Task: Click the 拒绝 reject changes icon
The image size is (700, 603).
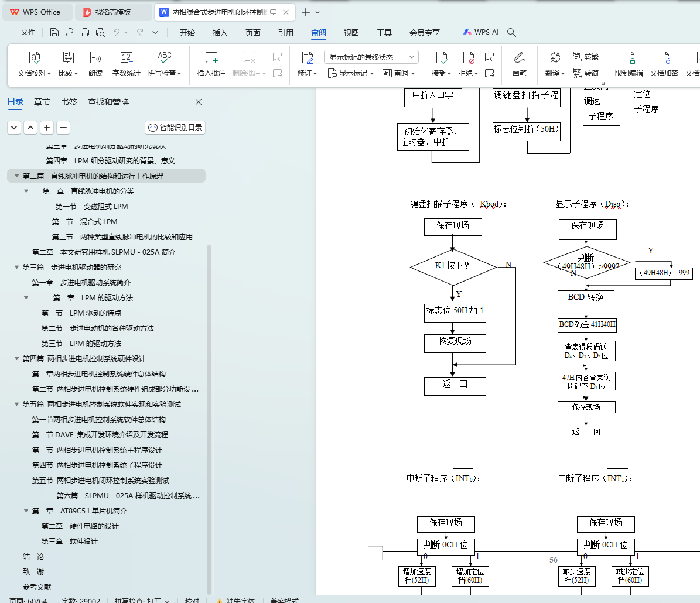Action: [468, 57]
